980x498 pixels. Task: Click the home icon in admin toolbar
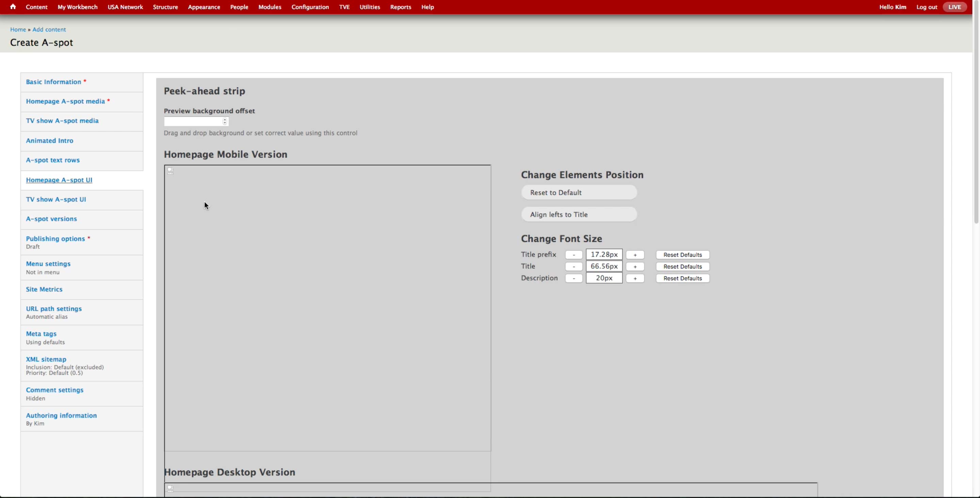[13, 6]
